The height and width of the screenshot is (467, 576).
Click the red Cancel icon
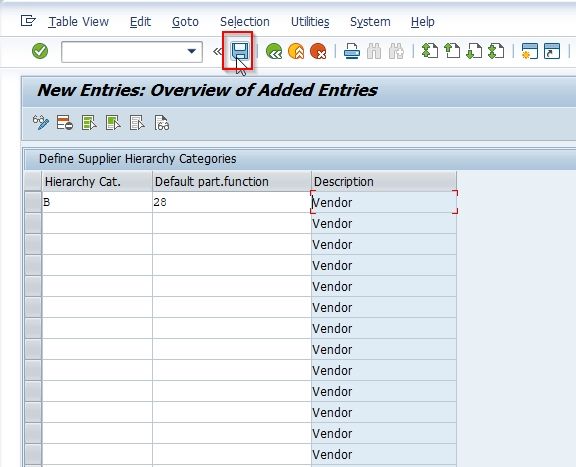coord(318,51)
